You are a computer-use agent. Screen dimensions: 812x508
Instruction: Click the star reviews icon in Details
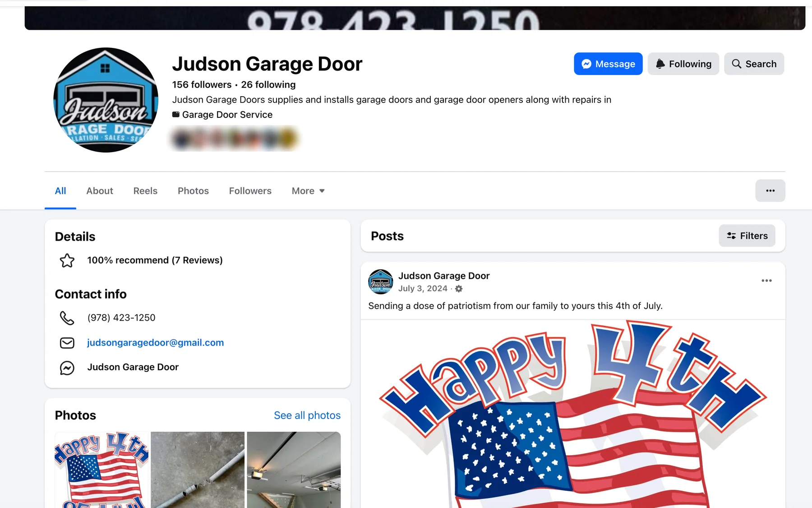coord(67,261)
